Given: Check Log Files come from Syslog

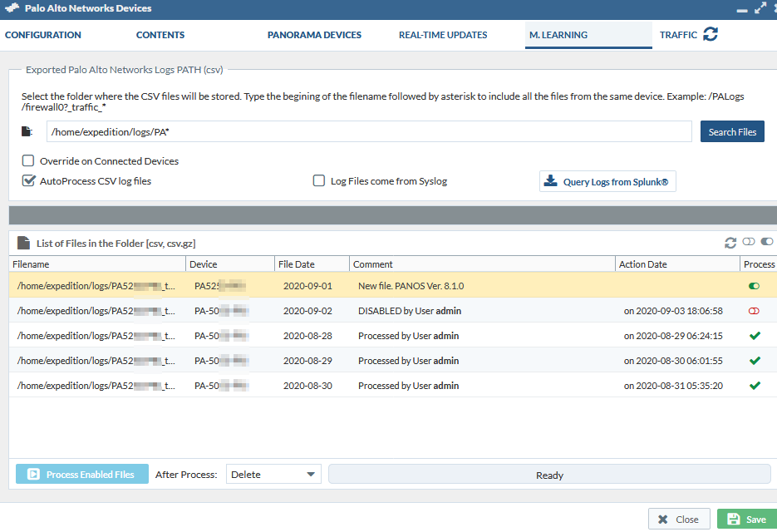Looking at the screenshot, I should pyautogui.click(x=318, y=180).
